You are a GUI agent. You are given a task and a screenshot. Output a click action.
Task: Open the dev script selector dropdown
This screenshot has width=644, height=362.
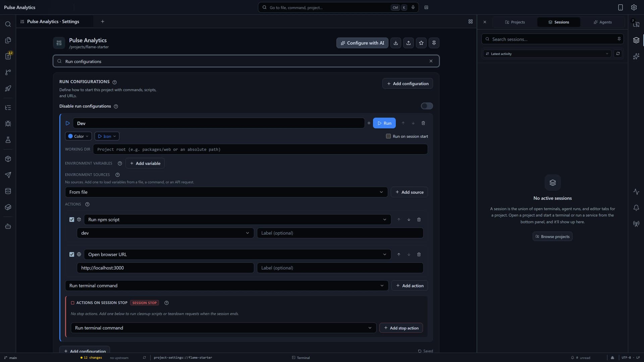point(165,233)
